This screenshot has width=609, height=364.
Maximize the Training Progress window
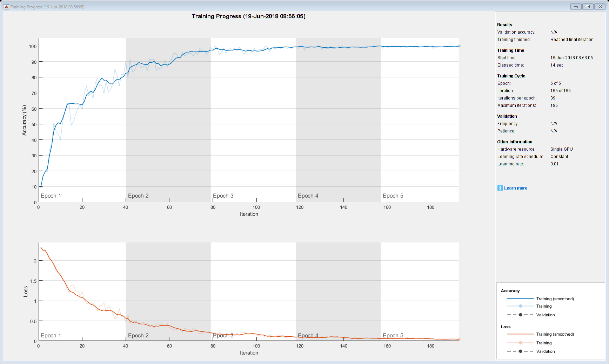click(588, 7)
